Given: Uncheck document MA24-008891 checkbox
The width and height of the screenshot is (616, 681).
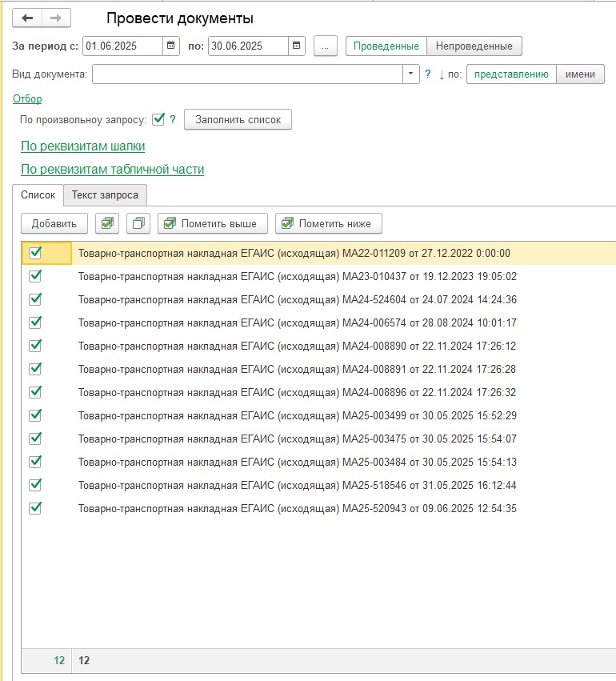Looking at the screenshot, I should (x=35, y=369).
